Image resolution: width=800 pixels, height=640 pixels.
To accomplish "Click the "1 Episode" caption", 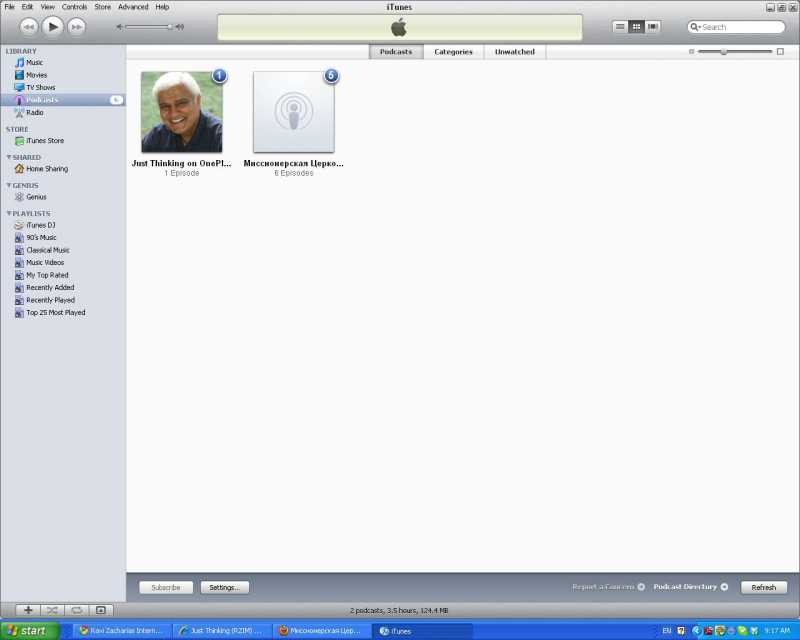I will point(182,173).
